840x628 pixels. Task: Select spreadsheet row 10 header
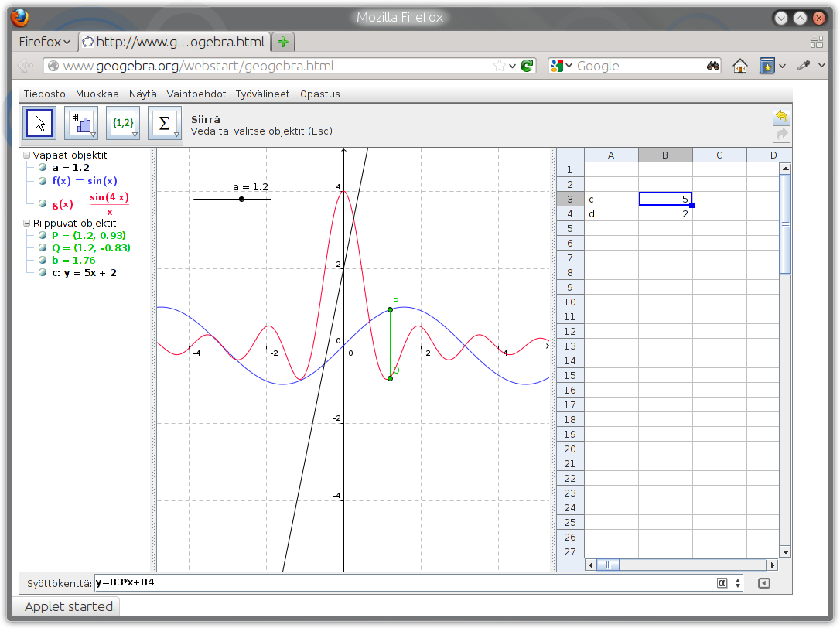570,302
